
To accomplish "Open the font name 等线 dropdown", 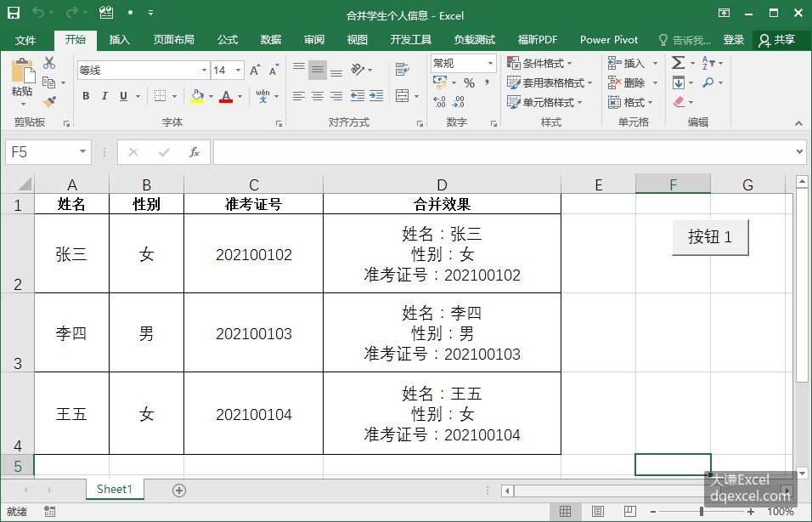I will click(x=204, y=70).
